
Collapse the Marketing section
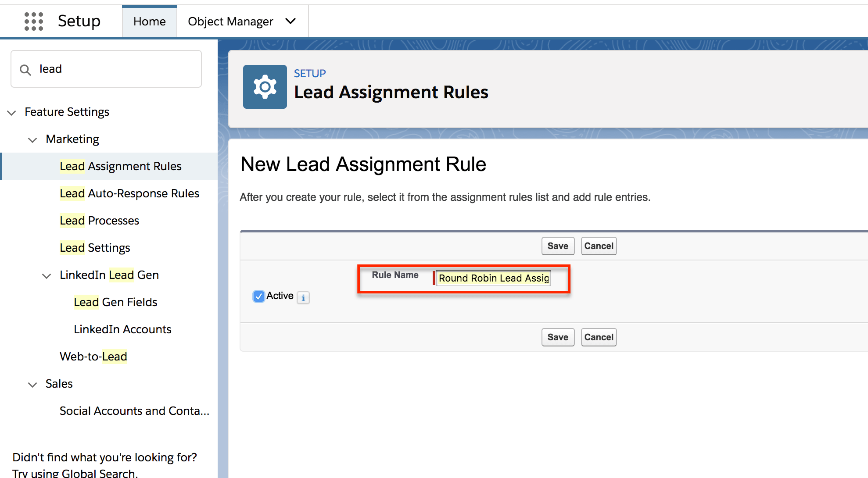tap(32, 140)
